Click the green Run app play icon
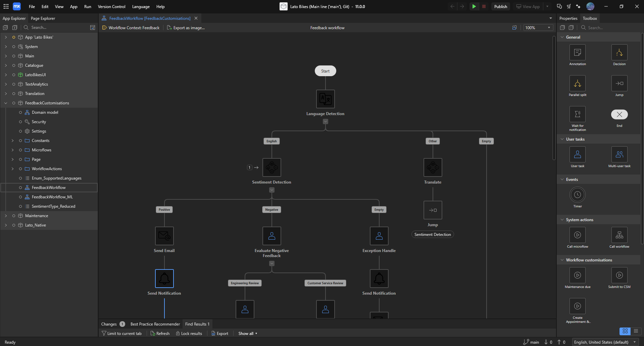 click(474, 6)
